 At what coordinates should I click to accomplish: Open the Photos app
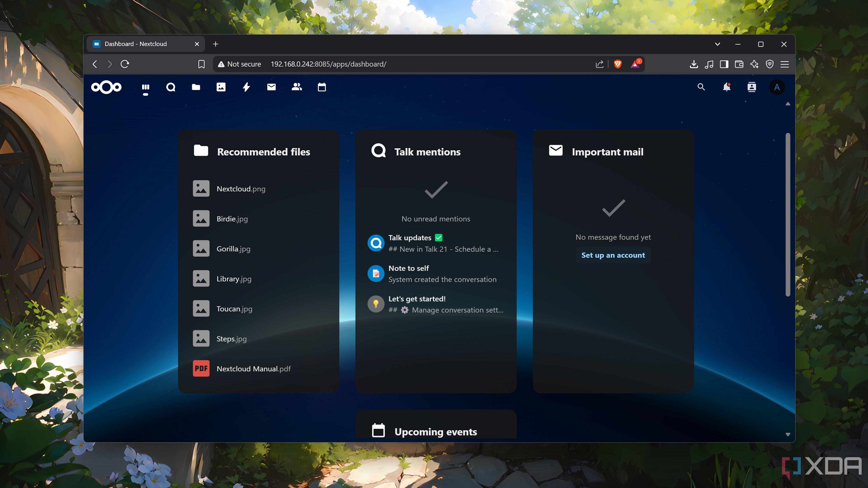coord(221,87)
